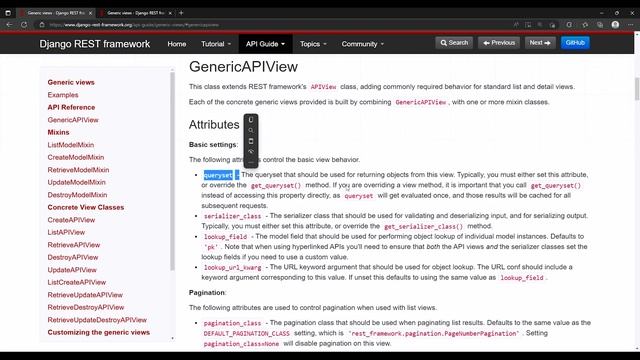The width and height of the screenshot is (640, 360).
Task: Select DestroyAPIView in the sidebar
Action: pyautogui.click(x=73, y=258)
